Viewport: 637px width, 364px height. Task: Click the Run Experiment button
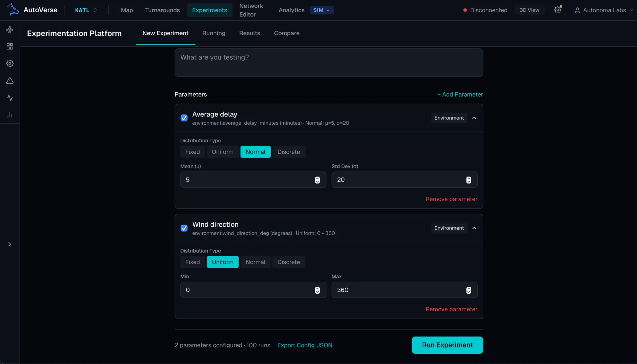coord(447,345)
